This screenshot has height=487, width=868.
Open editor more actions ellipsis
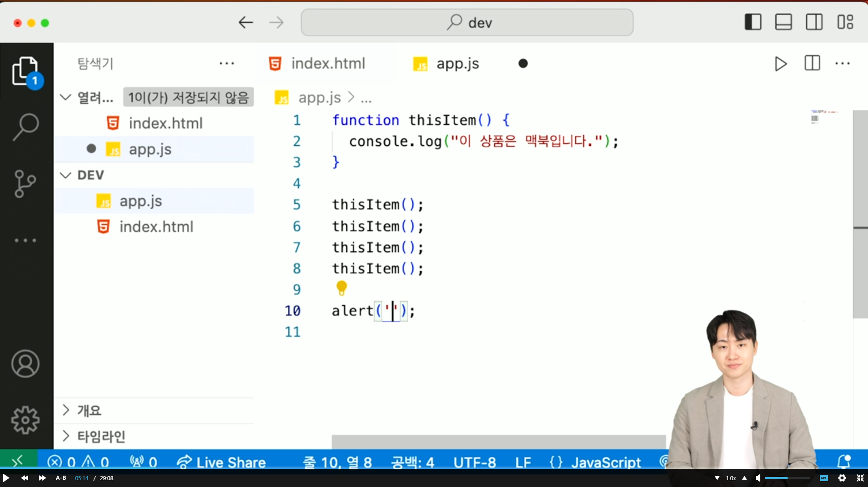843,64
